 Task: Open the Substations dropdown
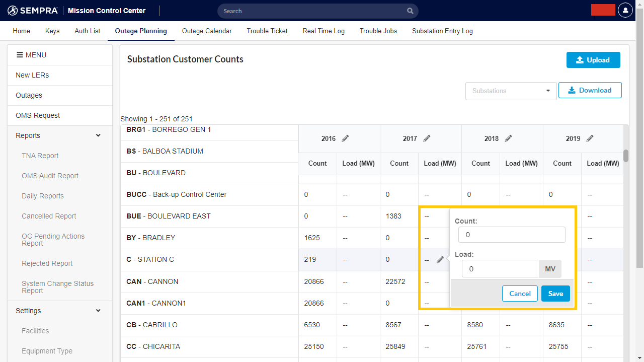pyautogui.click(x=511, y=91)
